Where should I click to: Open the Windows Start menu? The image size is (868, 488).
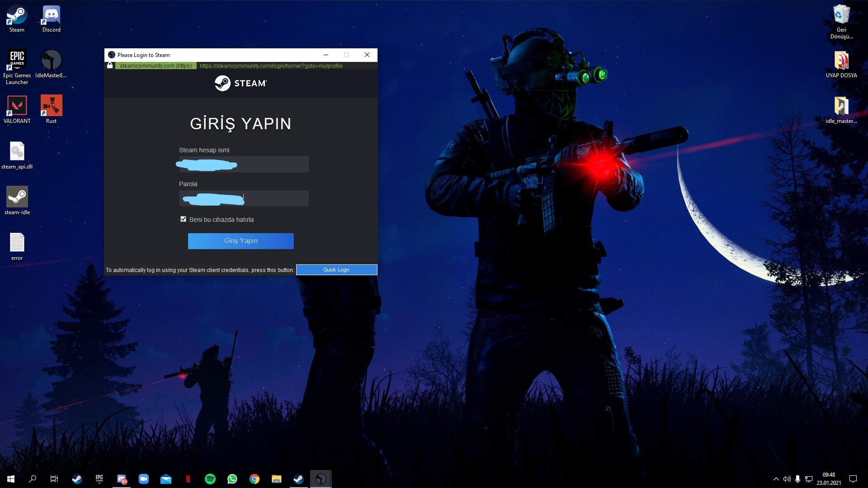pos(11,479)
